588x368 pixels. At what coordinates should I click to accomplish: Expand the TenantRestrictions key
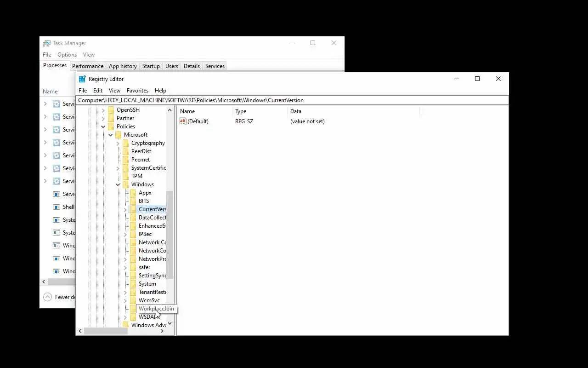click(125, 292)
